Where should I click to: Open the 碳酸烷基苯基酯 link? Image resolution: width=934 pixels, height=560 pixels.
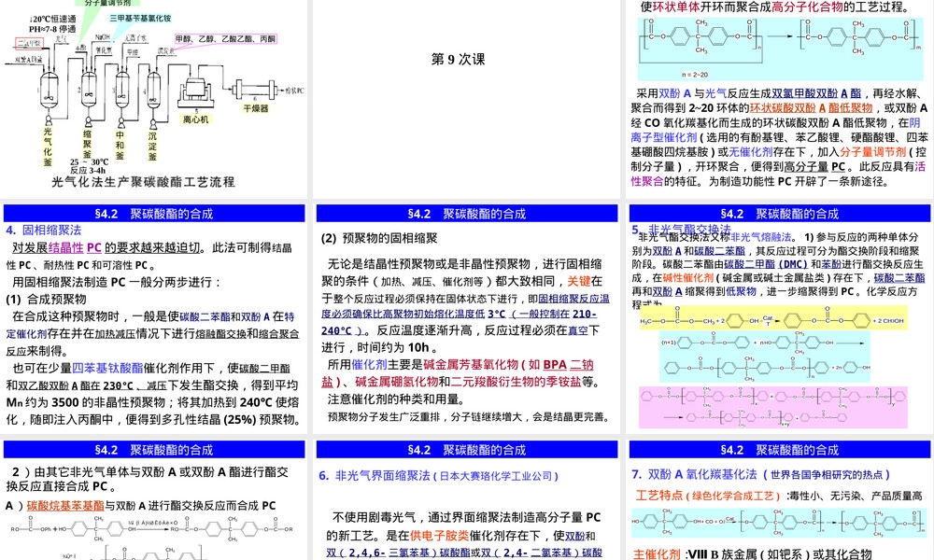(x=65, y=506)
